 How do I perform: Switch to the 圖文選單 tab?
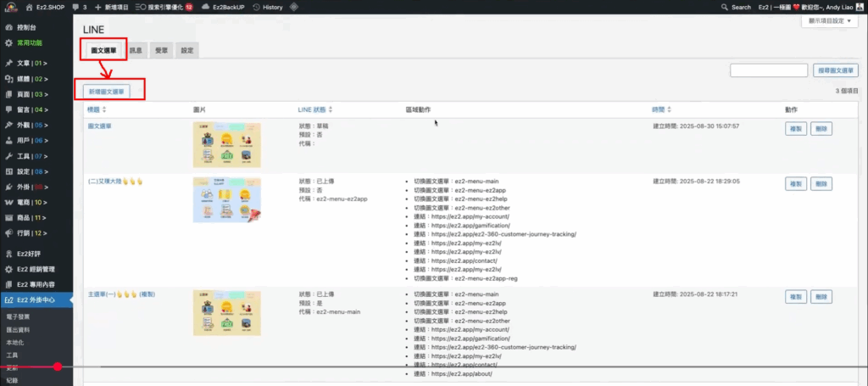[x=103, y=50]
